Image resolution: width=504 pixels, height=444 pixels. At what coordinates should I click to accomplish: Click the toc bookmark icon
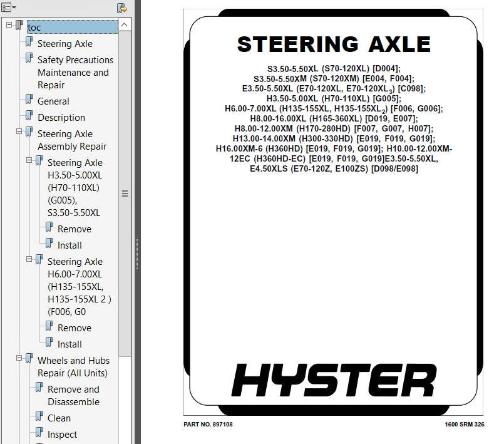point(19,26)
